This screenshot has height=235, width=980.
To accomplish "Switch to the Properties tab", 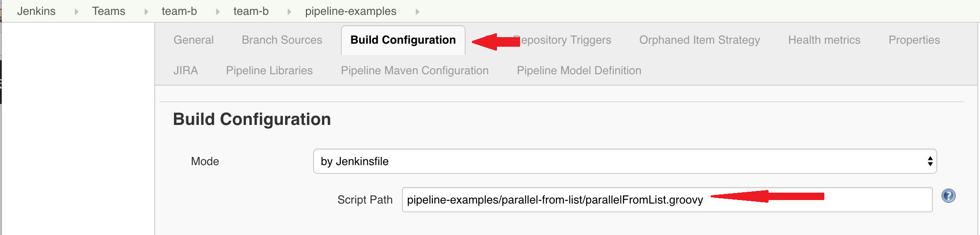I will pos(914,40).
